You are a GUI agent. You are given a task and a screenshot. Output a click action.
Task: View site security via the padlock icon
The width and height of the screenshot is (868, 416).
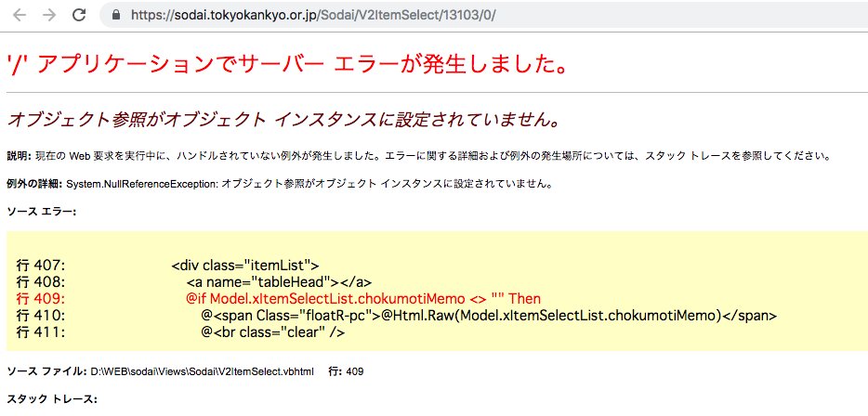click(x=115, y=15)
